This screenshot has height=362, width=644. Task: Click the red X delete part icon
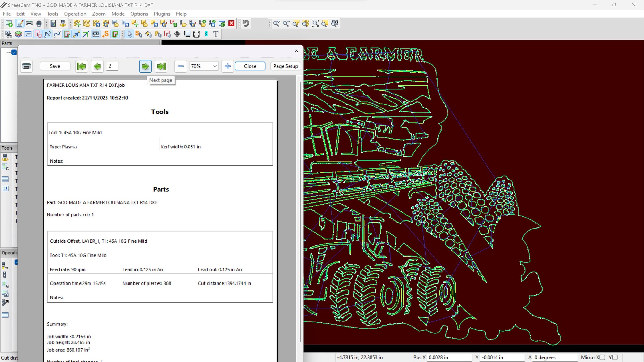[x=231, y=23]
